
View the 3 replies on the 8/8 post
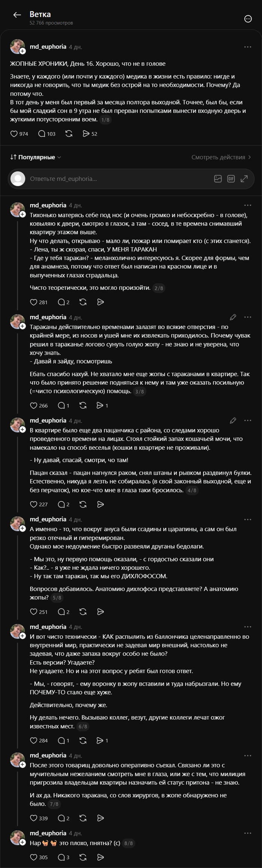tap(64, 857)
